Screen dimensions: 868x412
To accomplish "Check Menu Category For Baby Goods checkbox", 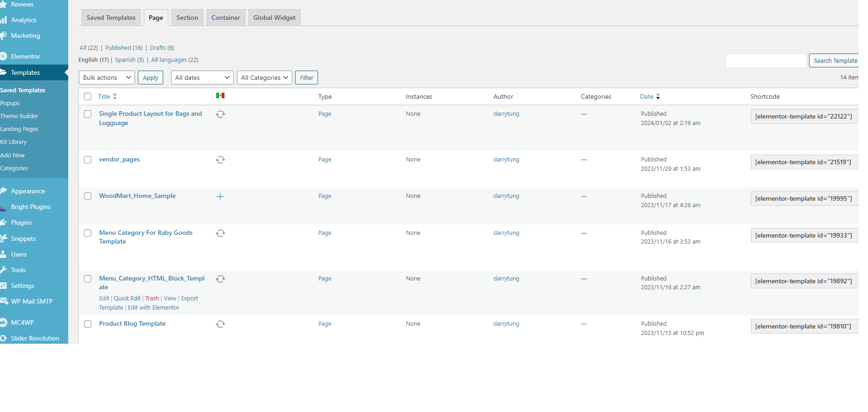I will (x=88, y=233).
